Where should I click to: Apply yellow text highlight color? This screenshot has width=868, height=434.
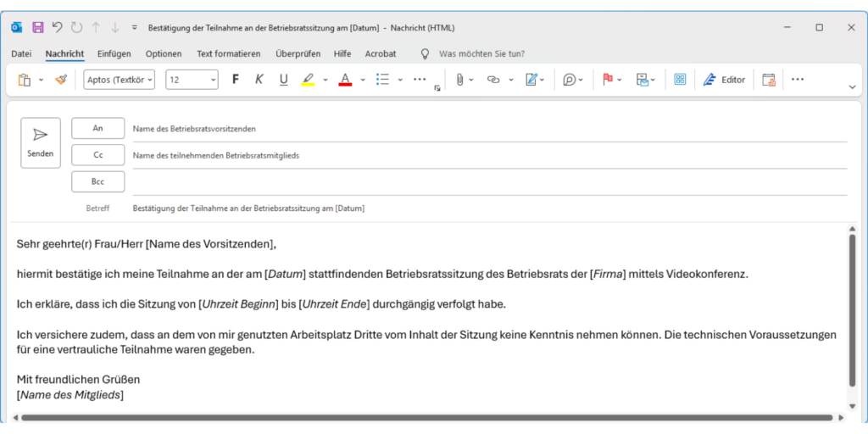click(x=308, y=80)
